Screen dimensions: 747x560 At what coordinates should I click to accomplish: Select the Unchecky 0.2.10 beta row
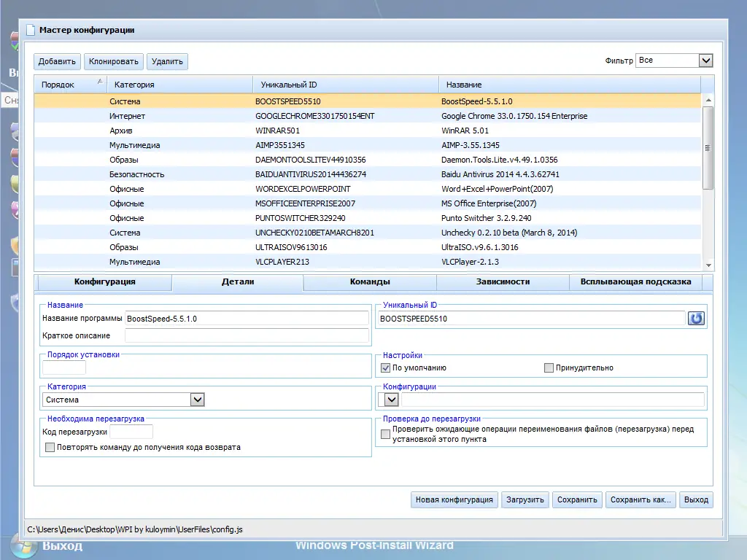pyautogui.click(x=368, y=233)
